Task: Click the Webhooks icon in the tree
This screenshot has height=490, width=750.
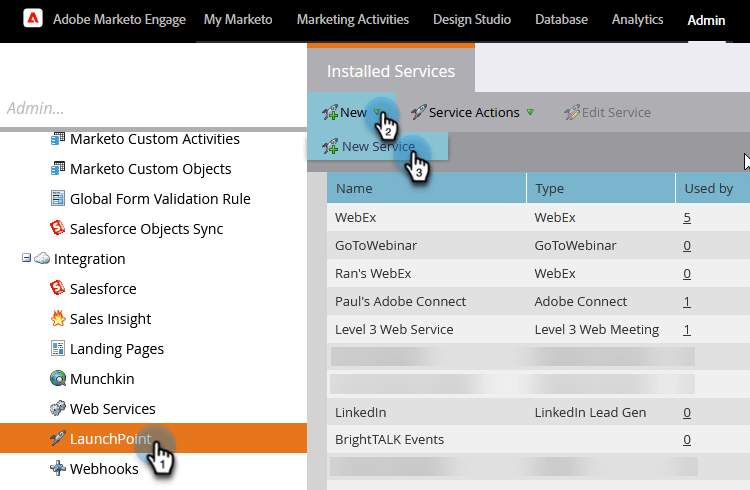Action: point(58,469)
